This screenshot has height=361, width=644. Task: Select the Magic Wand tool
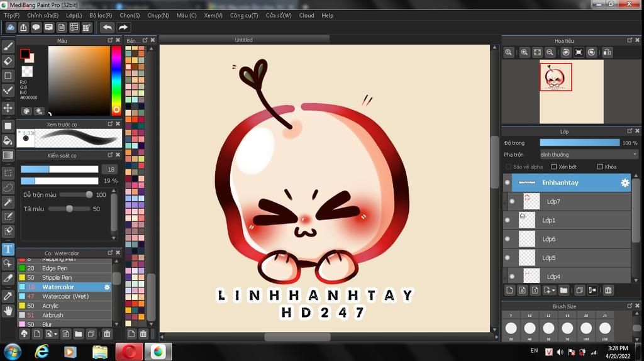[8, 202]
